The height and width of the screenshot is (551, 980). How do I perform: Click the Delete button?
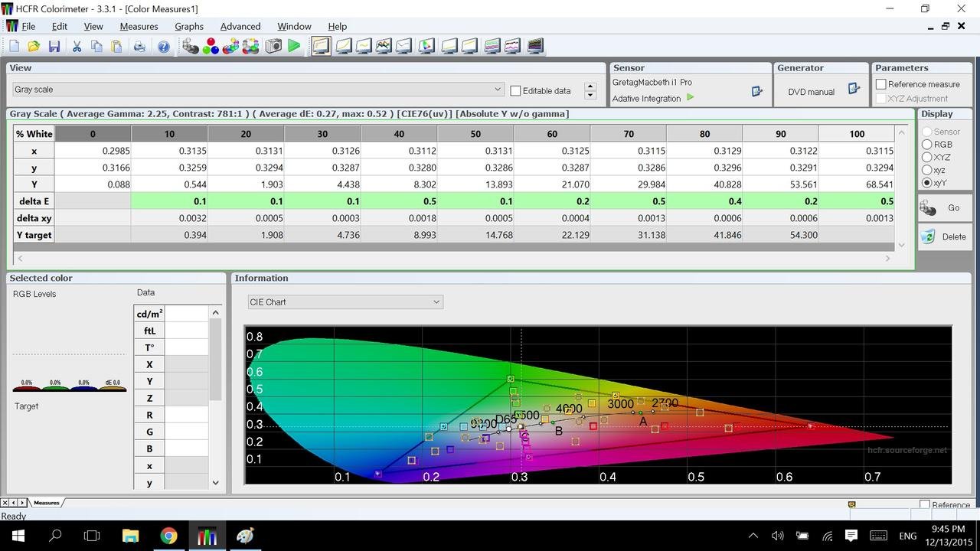click(x=943, y=236)
